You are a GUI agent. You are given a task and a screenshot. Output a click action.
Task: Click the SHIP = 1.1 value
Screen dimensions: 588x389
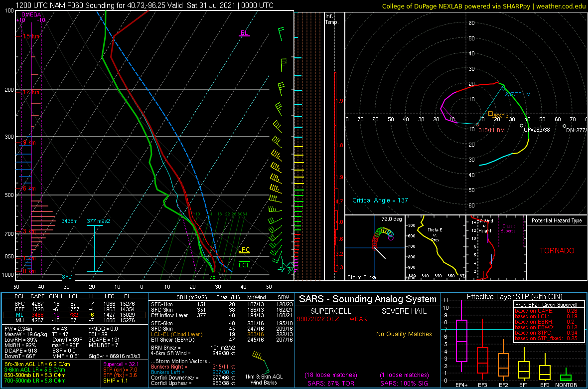116,380
